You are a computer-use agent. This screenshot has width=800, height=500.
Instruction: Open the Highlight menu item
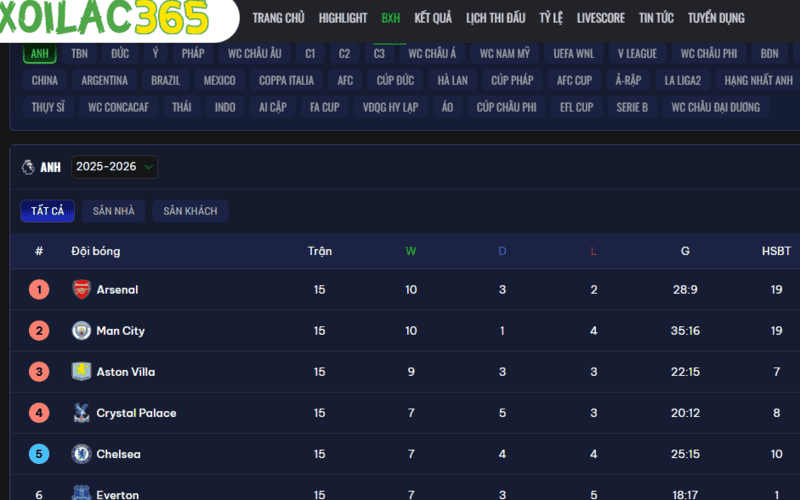tap(343, 18)
